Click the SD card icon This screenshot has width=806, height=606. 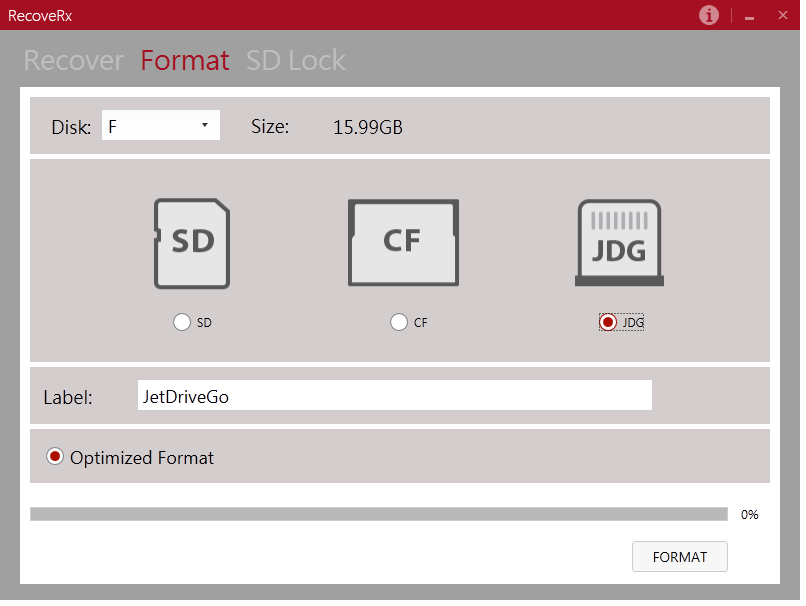tap(192, 243)
